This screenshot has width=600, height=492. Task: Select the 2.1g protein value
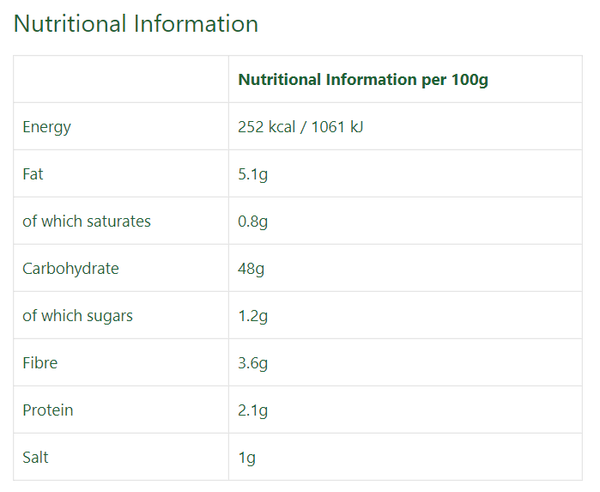click(253, 410)
